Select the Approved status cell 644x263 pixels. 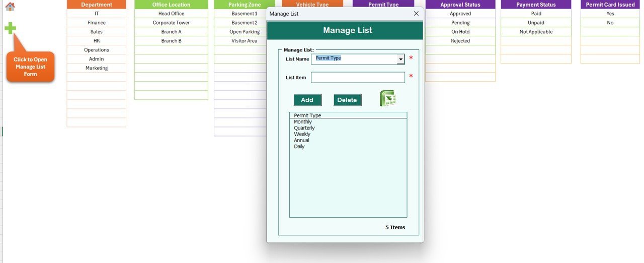460,14
